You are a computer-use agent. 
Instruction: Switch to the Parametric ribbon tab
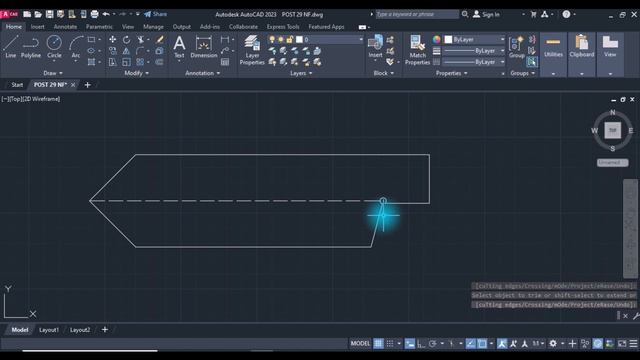(x=99, y=27)
